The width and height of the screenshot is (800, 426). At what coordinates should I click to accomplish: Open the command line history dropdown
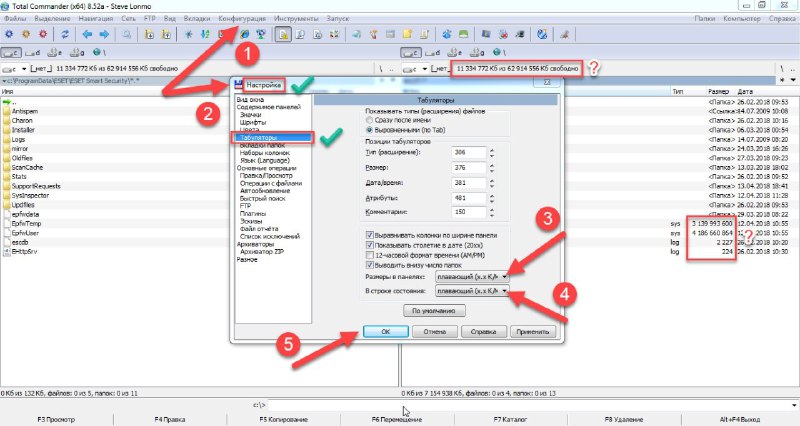[x=794, y=405]
